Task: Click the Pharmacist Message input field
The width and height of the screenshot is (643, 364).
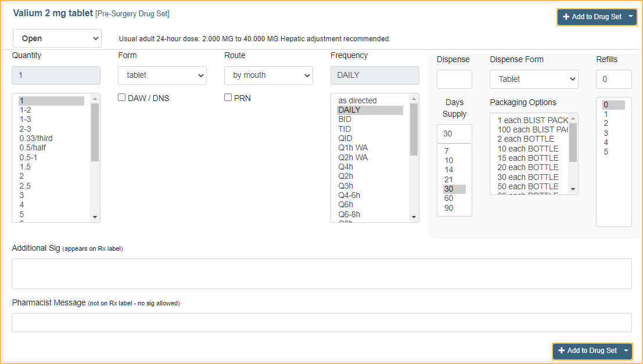Action: (x=321, y=322)
